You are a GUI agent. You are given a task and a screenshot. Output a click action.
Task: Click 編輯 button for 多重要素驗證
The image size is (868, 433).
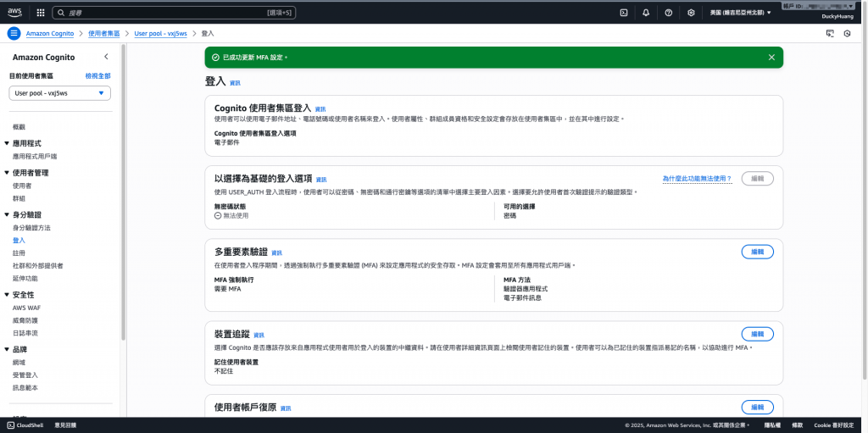click(757, 252)
